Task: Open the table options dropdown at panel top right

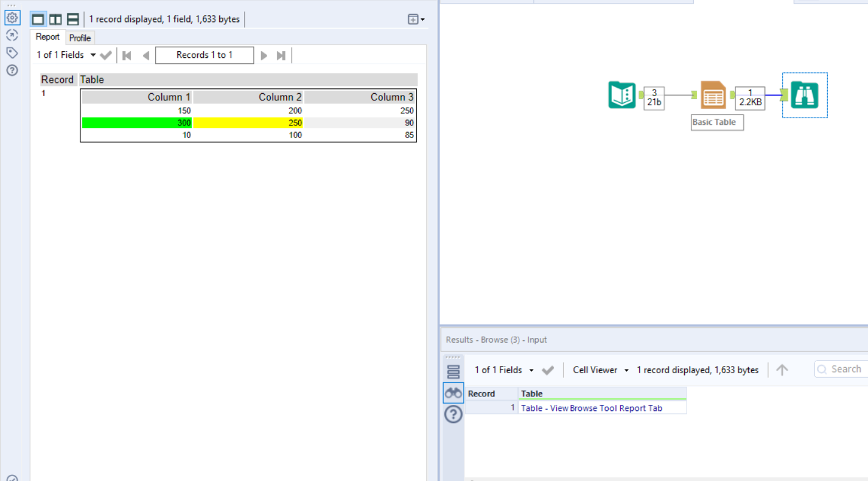Action: pyautogui.click(x=416, y=19)
